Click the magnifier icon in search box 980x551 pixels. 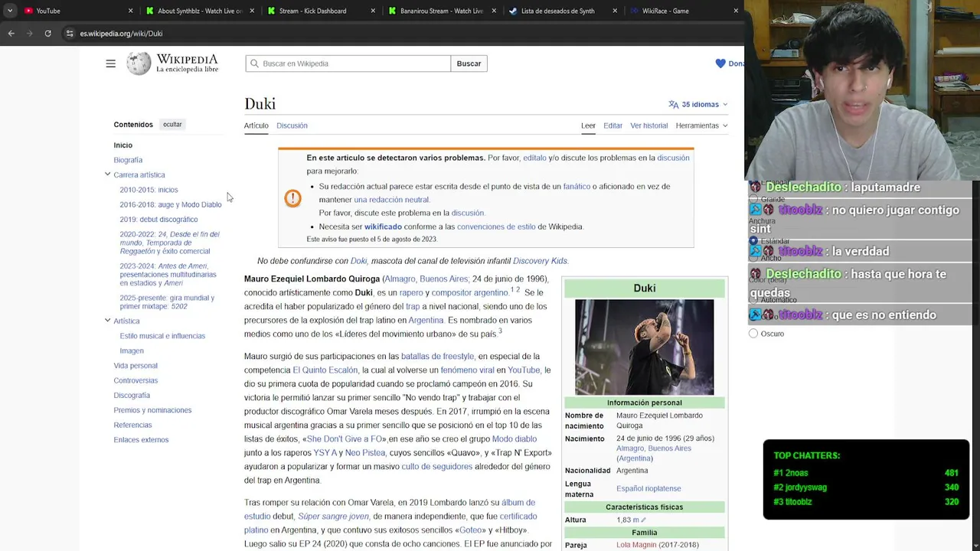coord(255,64)
